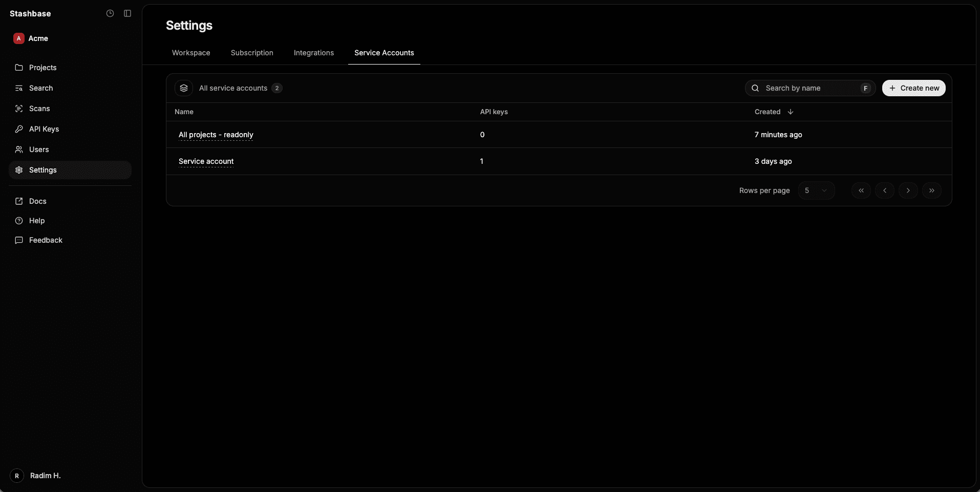Click the F shortcut badge in search
980x492 pixels.
pos(866,88)
